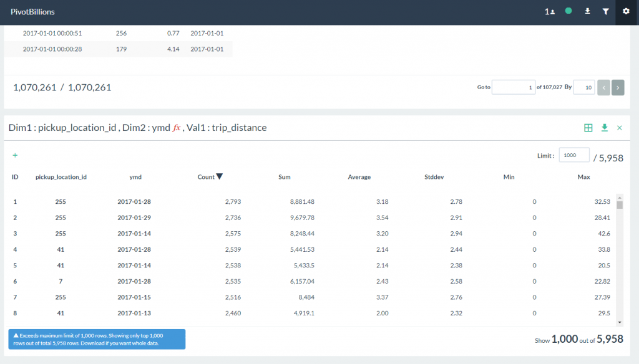Go to next page of rows
Image resolution: width=639 pixels, height=364 pixels.
618,87
